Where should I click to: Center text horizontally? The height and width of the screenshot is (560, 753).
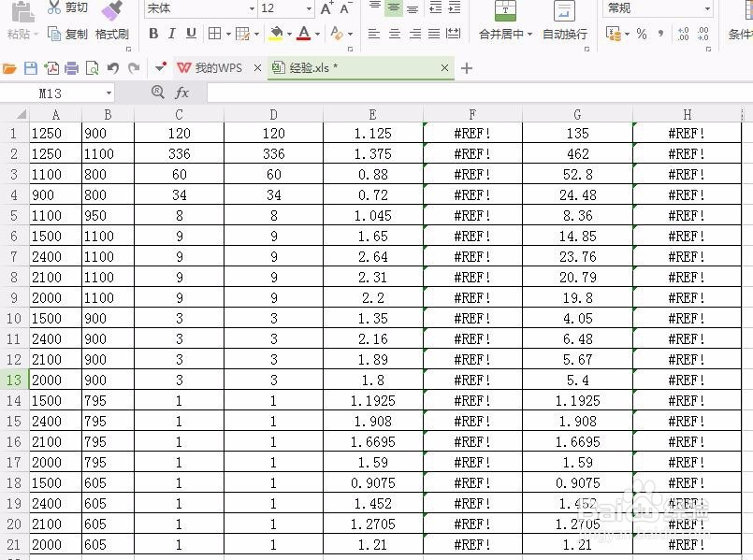(x=394, y=34)
